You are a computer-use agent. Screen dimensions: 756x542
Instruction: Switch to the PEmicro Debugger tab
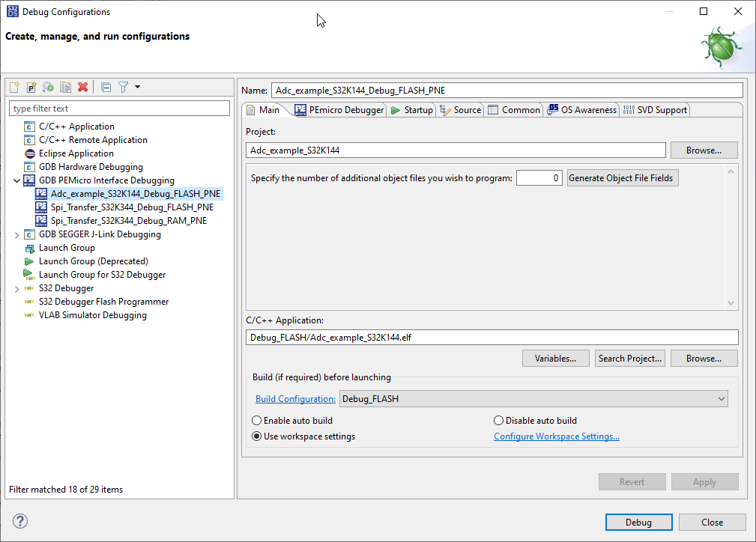coord(339,110)
